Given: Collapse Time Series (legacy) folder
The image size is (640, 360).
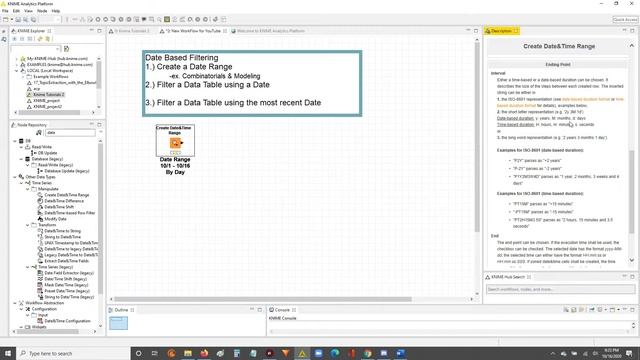Looking at the screenshot, I should point(28,267).
